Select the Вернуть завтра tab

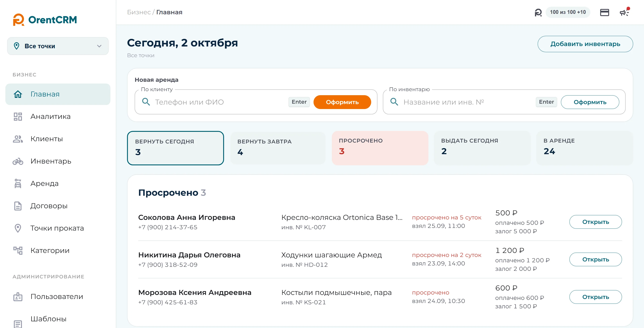click(x=278, y=148)
